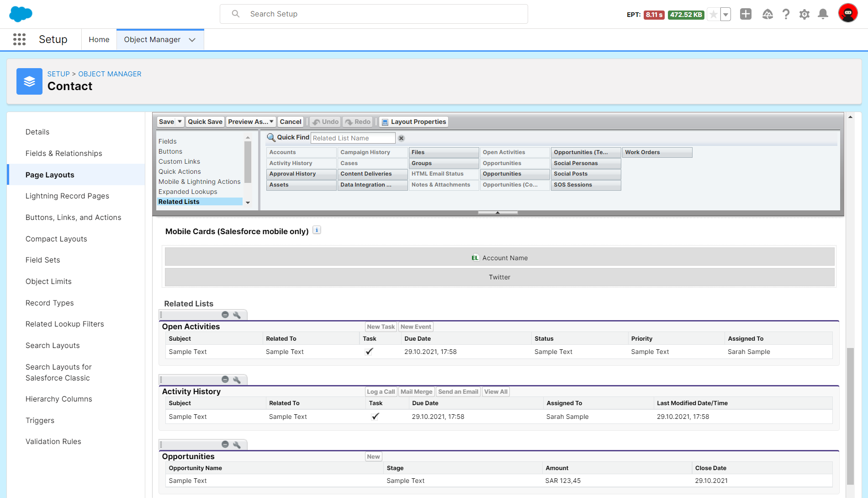Toggle the favorite star for this page
This screenshot has height=498, width=868.
[x=713, y=15]
